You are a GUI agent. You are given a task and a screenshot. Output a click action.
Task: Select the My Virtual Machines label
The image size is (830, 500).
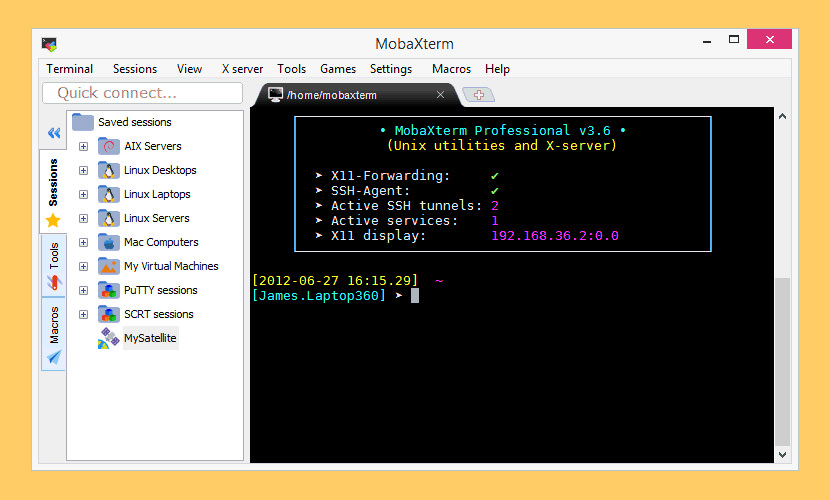[172, 266]
